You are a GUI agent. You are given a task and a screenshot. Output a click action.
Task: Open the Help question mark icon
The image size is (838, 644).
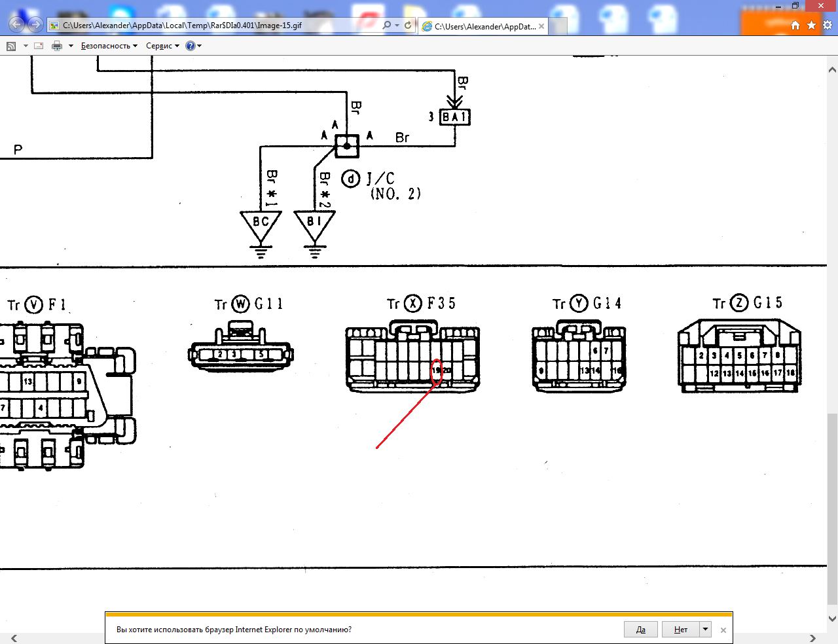click(190, 46)
